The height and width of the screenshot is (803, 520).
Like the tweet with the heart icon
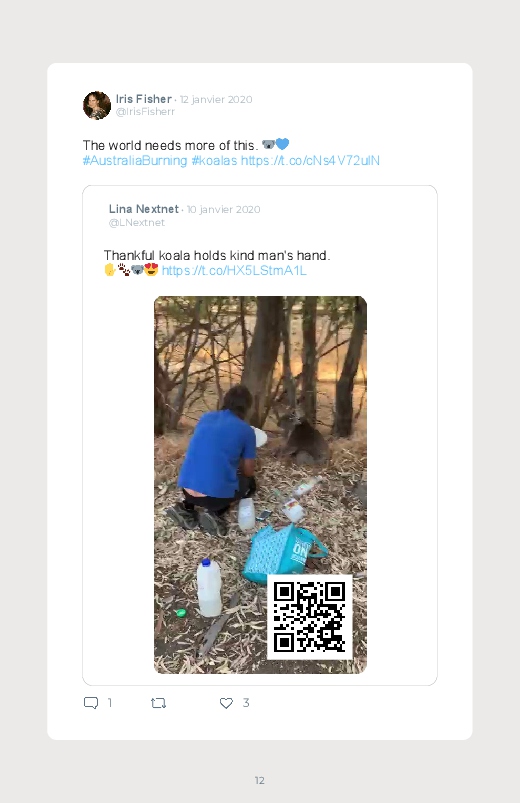coord(226,703)
